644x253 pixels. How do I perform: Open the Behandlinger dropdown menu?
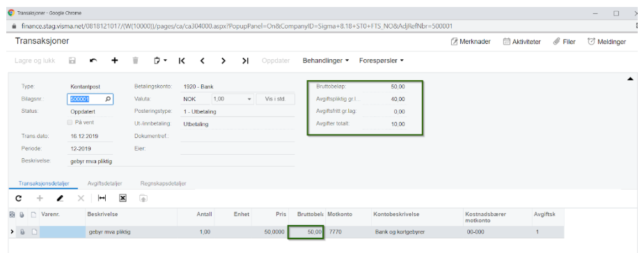pyautogui.click(x=326, y=61)
